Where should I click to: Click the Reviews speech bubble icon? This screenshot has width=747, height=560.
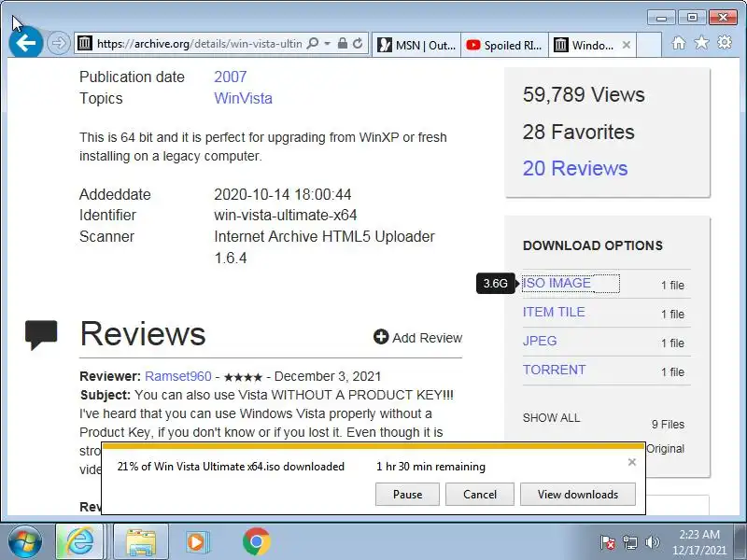pos(41,335)
